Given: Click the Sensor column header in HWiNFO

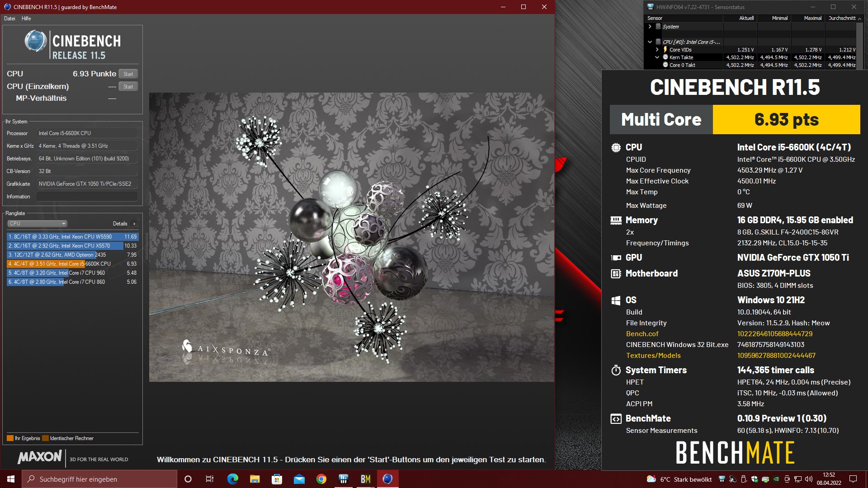Looking at the screenshot, I should tap(684, 18).
